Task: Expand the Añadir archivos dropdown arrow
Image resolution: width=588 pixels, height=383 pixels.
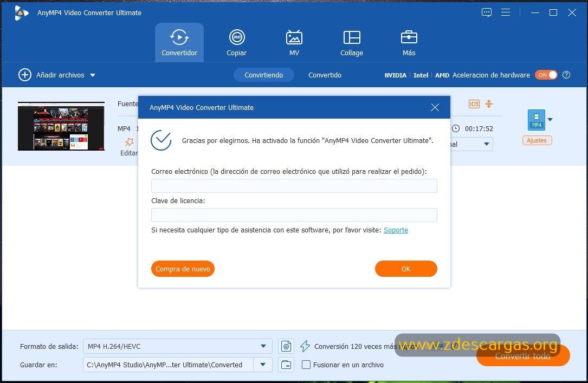Action: coord(93,75)
